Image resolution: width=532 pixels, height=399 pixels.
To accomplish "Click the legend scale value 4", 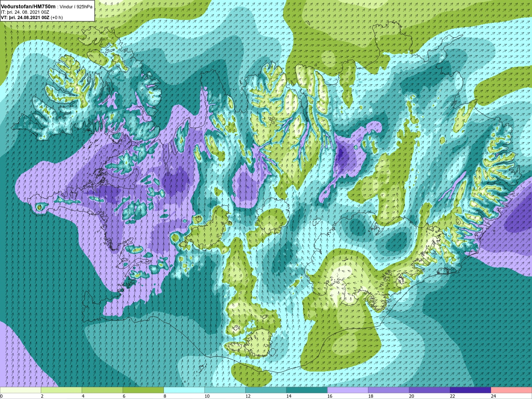I will click(83, 396).
